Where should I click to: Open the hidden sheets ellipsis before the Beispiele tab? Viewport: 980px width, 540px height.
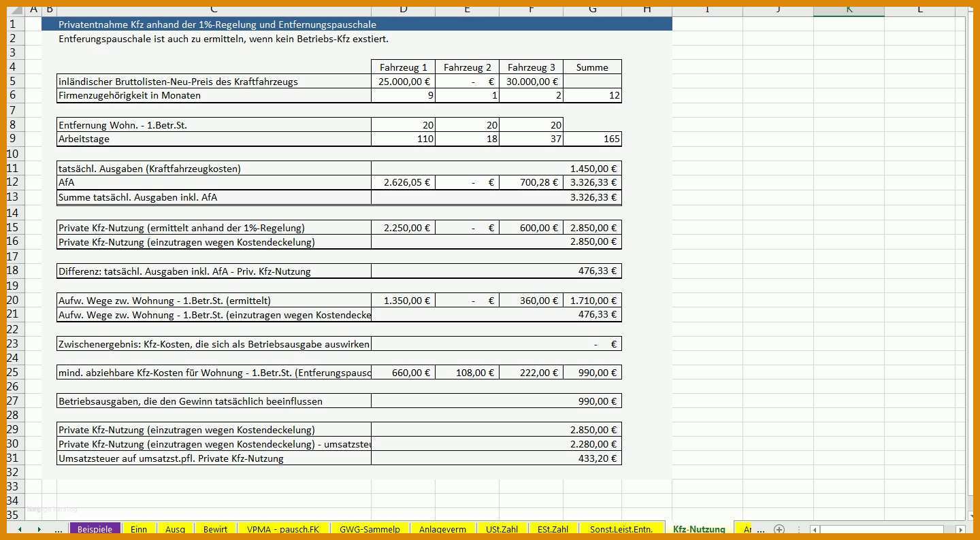58,529
